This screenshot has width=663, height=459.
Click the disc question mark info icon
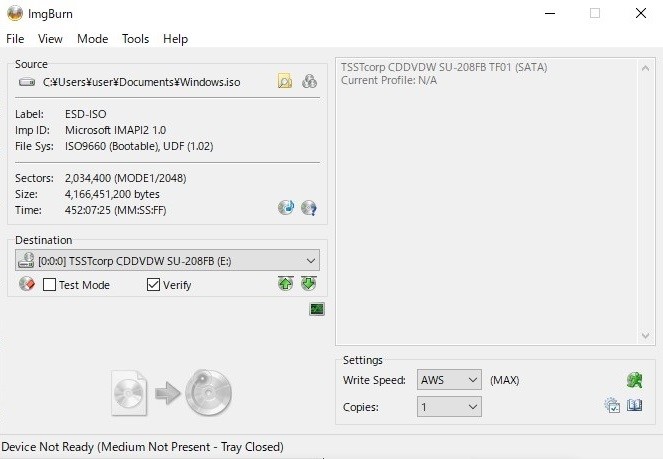(x=309, y=208)
